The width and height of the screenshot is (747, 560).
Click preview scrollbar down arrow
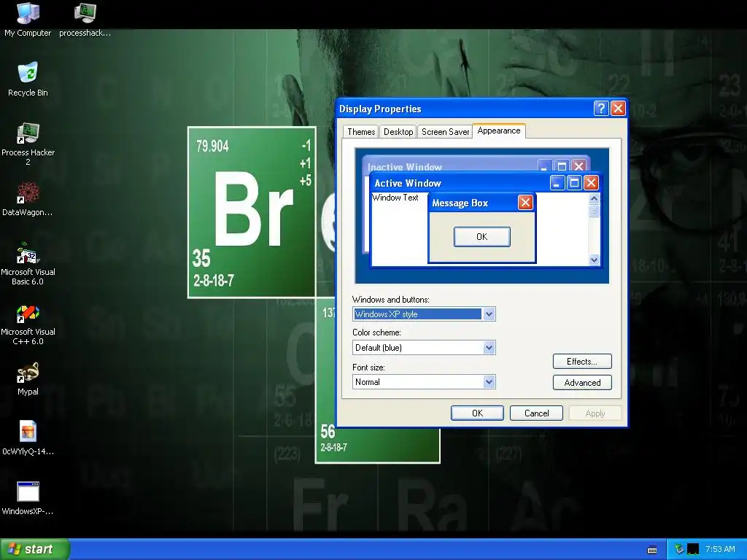click(594, 260)
